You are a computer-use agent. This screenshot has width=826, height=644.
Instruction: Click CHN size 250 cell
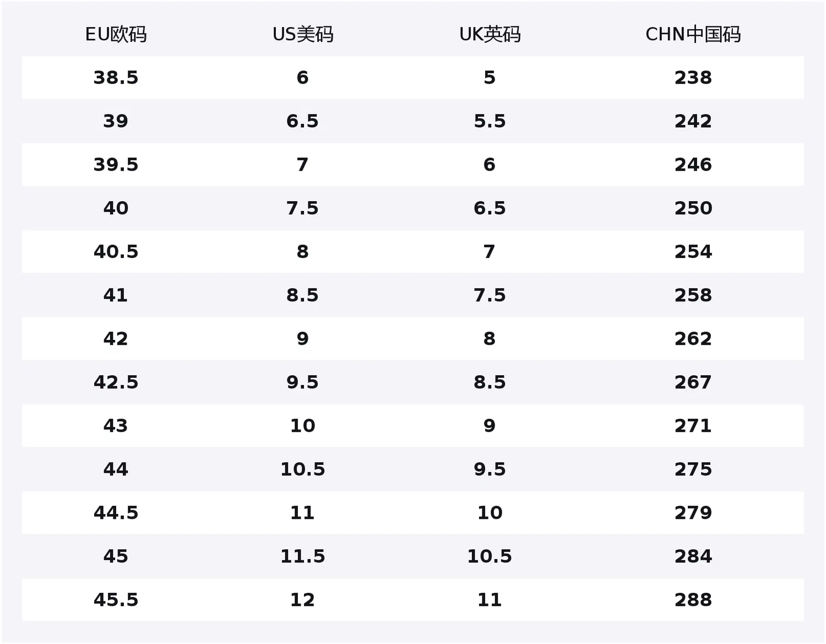[x=693, y=208]
